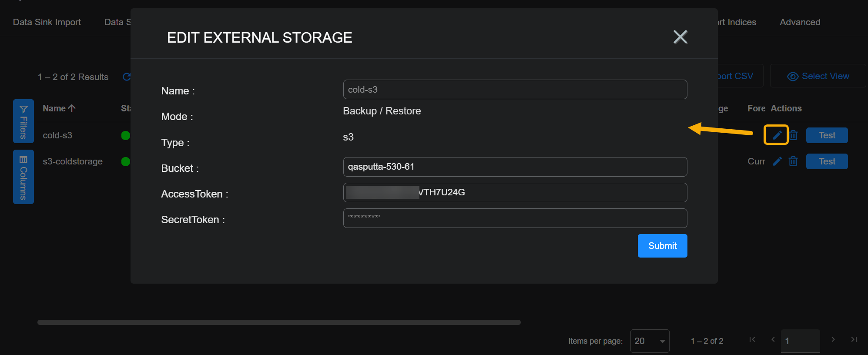
Task: Edit the s3-coldstorage row with pencil icon
Action: point(777,161)
